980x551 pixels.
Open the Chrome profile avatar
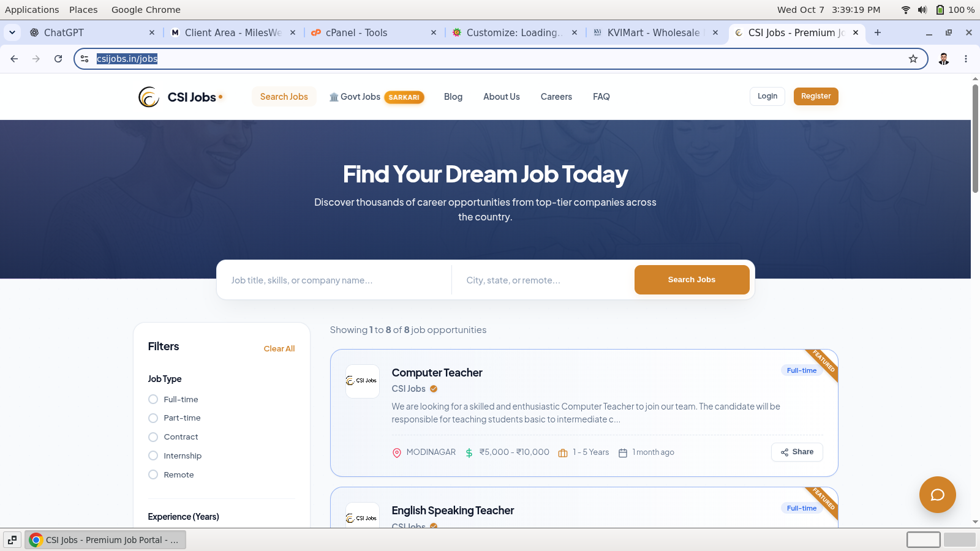tap(944, 59)
